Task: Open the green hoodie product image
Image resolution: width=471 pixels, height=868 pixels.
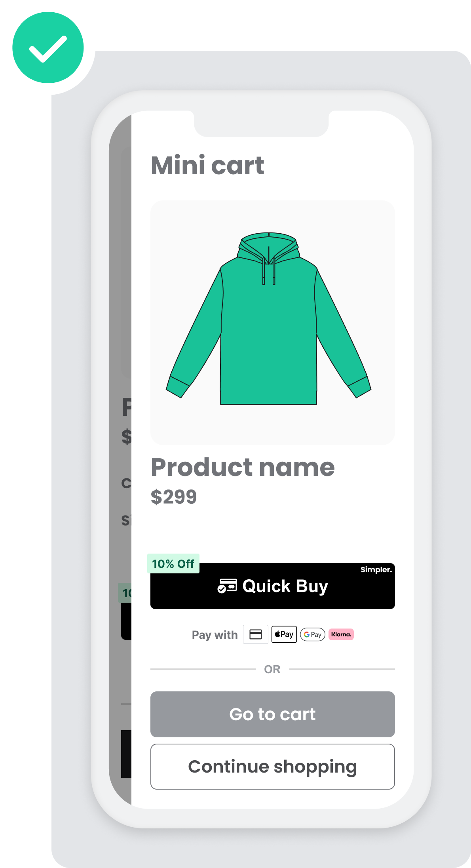Action: pyautogui.click(x=273, y=322)
